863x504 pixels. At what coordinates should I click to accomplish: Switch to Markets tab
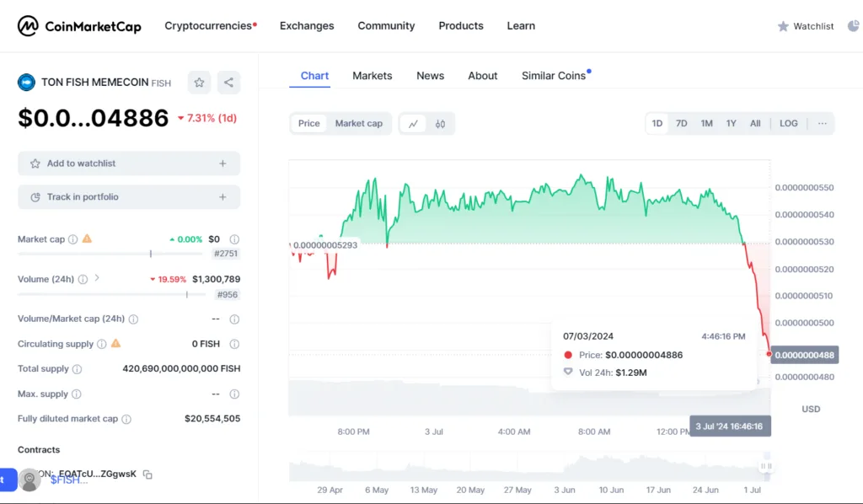(x=372, y=76)
